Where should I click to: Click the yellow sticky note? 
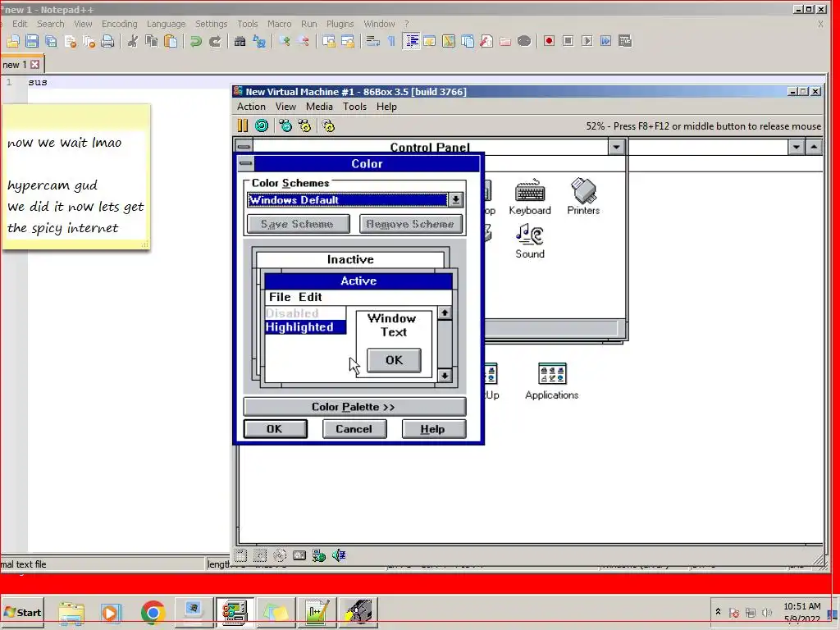point(76,177)
